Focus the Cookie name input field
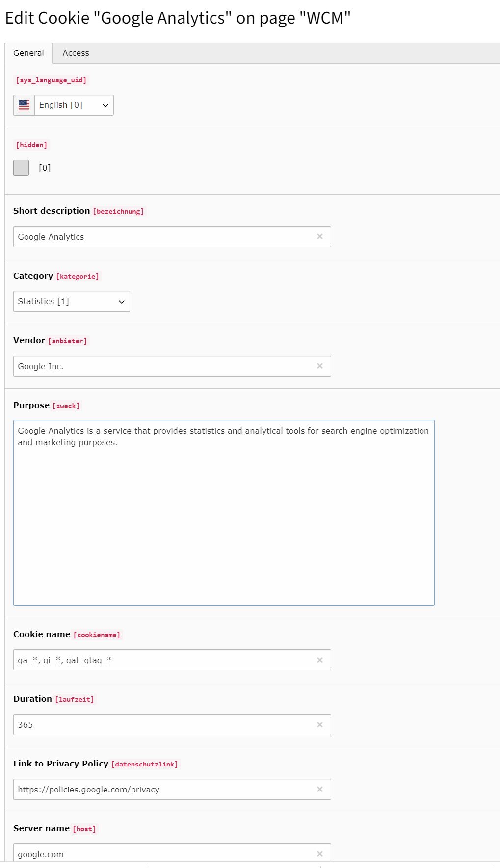 (162, 660)
